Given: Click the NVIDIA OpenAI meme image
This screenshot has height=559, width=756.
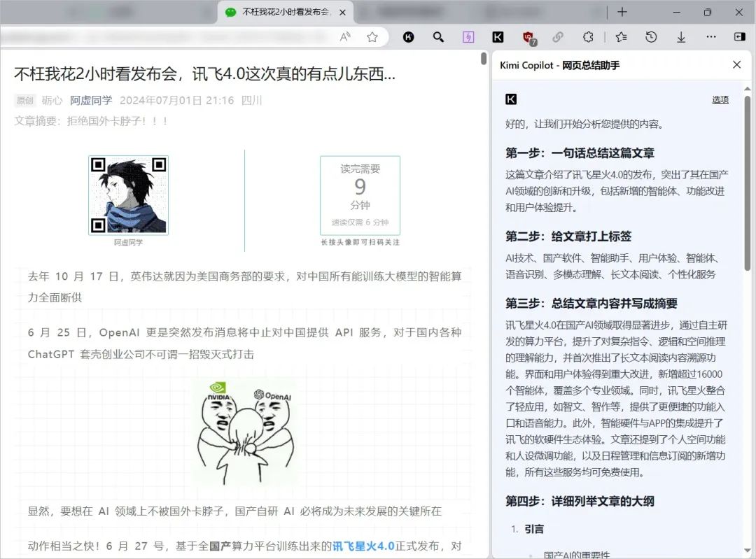Looking at the screenshot, I should tap(245, 432).
